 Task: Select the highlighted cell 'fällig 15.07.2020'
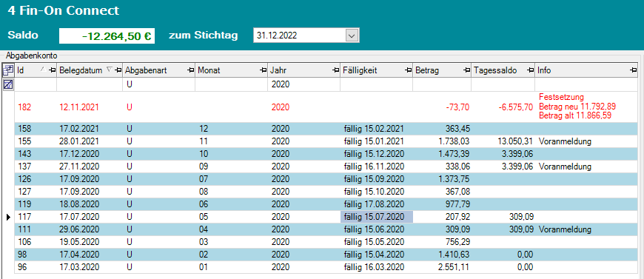[x=377, y=217]
